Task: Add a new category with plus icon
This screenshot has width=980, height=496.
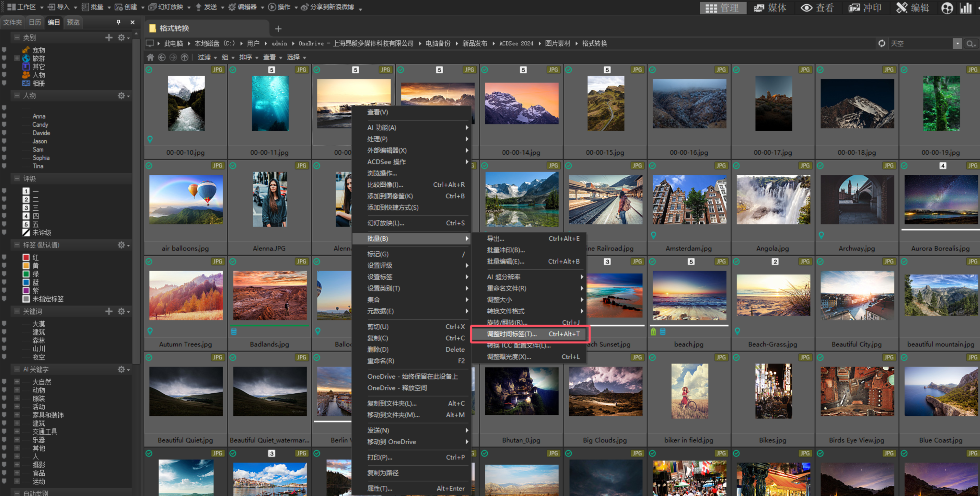Action: pos(109,37)
